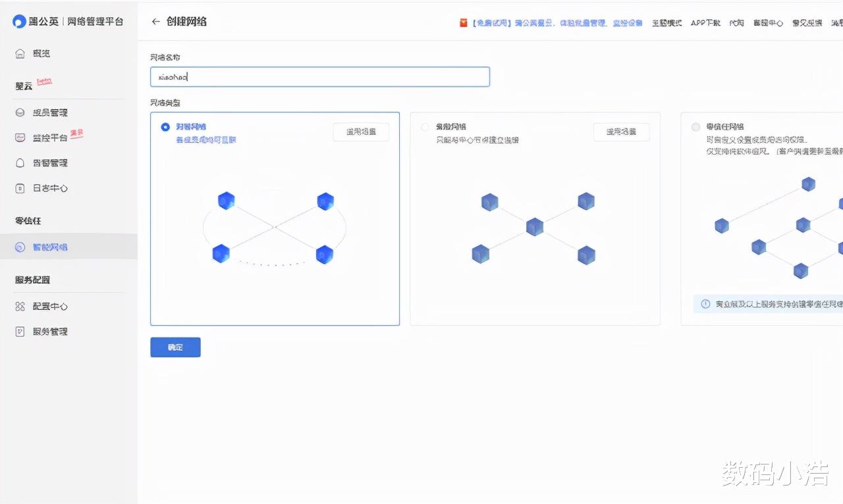Click the blue 确定 confirm button

[175, 347]
